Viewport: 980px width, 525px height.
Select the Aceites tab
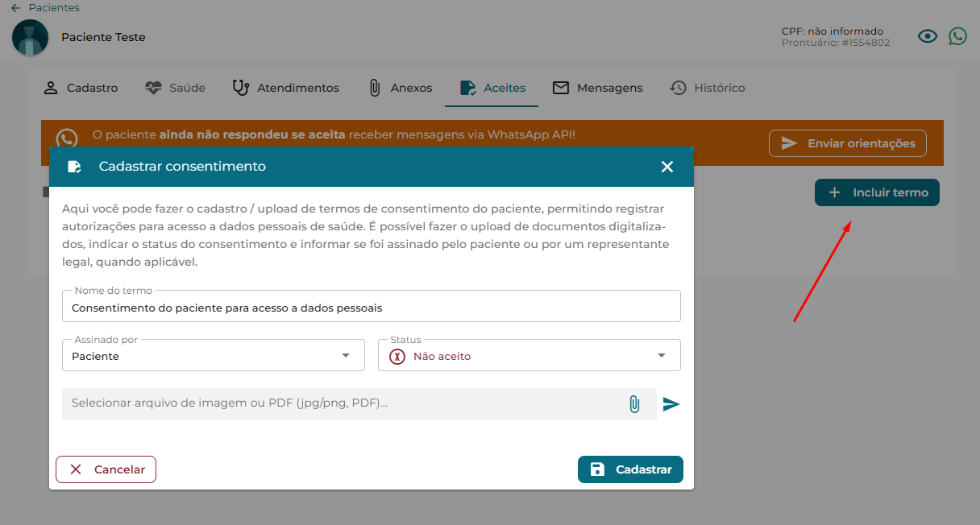click(492, 88)
